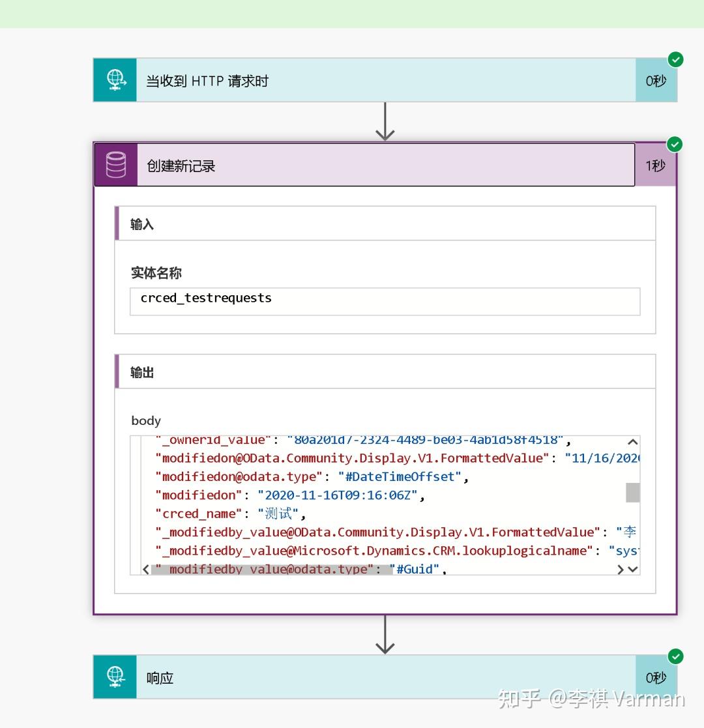Click the 响应 step globe icon
The width and height of the screenshot is (704, 728).
pos(115,677)
